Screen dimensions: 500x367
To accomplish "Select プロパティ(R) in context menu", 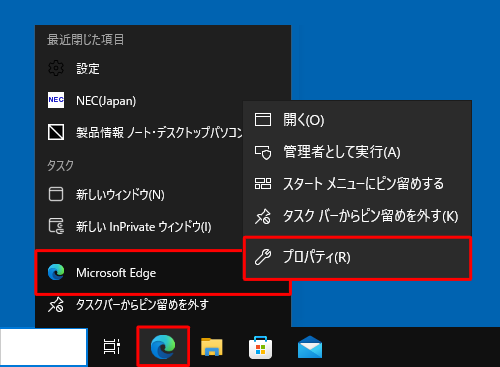I will pyautogui.click(x=357, y=258).
